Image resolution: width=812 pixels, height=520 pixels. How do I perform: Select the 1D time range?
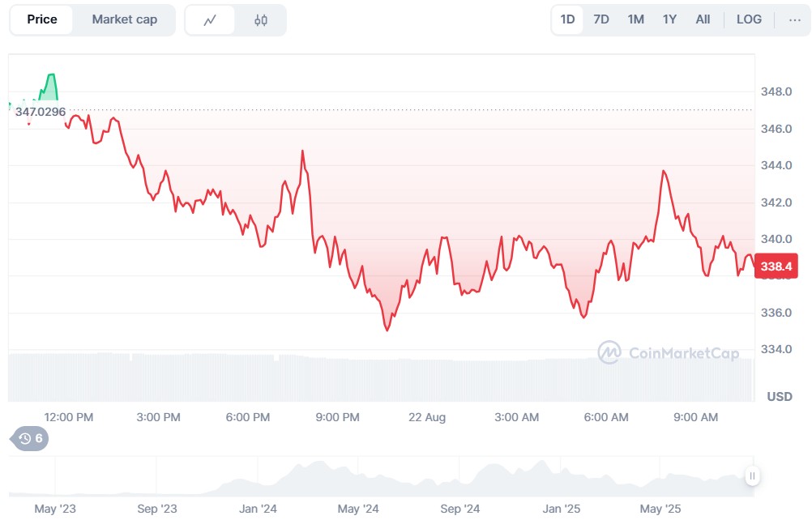coord(567,19)
